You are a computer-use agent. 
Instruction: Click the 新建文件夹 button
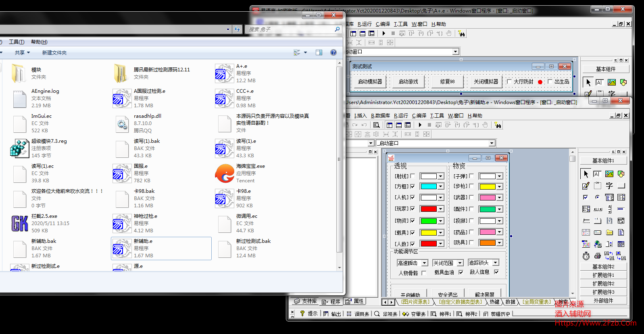[54, 52]
